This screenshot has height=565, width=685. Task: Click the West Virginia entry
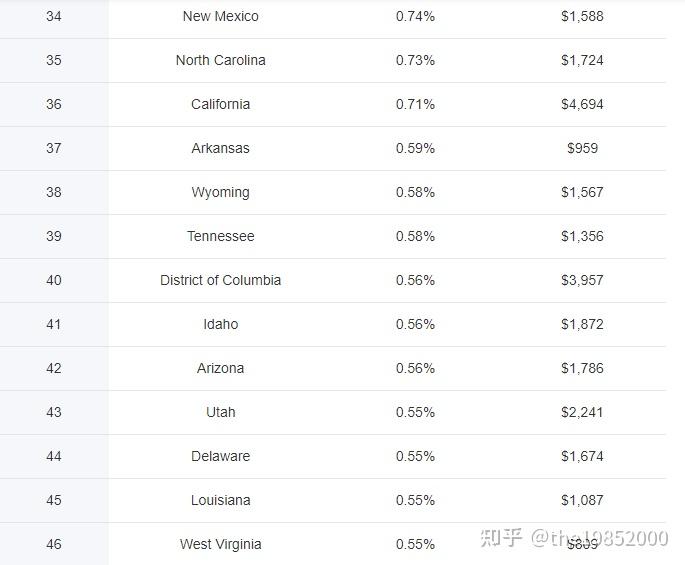point(220,544)
